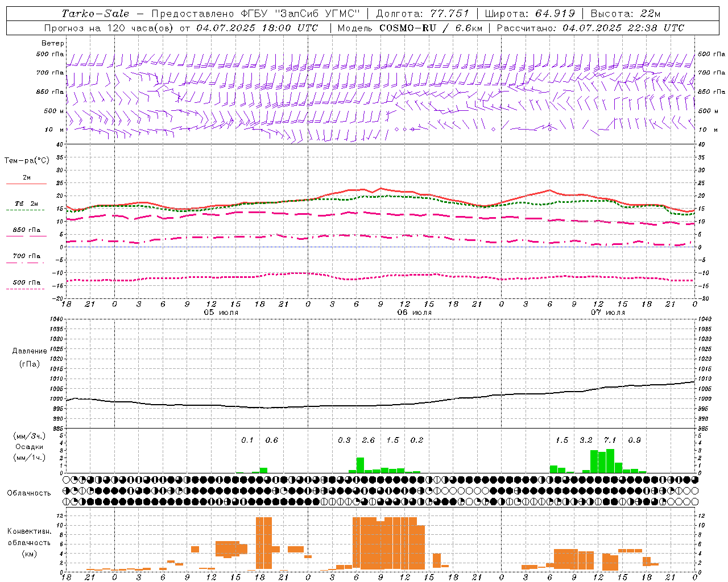Viewport: 728px width, 582px height.
Task: Click the station name Tarko-Sale in the header
Action: (x=96, y=14)
